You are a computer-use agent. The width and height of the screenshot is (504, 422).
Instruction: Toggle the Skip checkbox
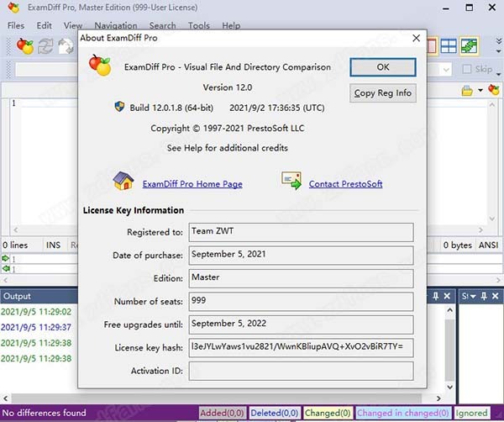tap(467, 69)
